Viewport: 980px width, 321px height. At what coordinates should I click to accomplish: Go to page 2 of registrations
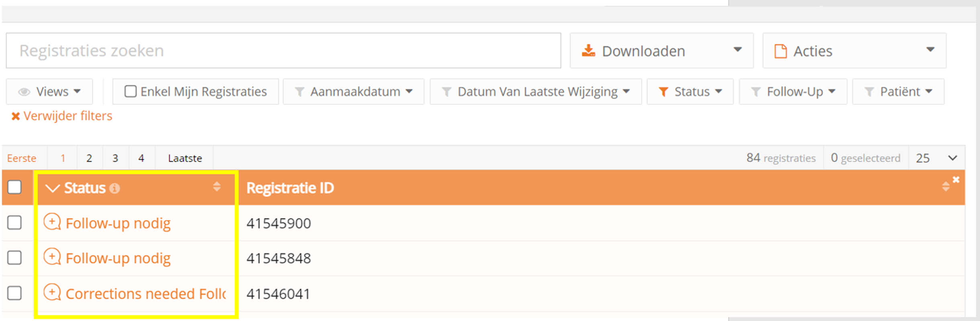click(89, 158)
